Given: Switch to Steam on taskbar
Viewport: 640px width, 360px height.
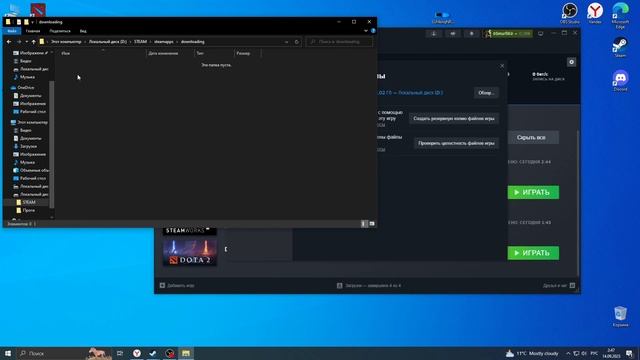Looking at the screenshot, I should click(153, 353).
